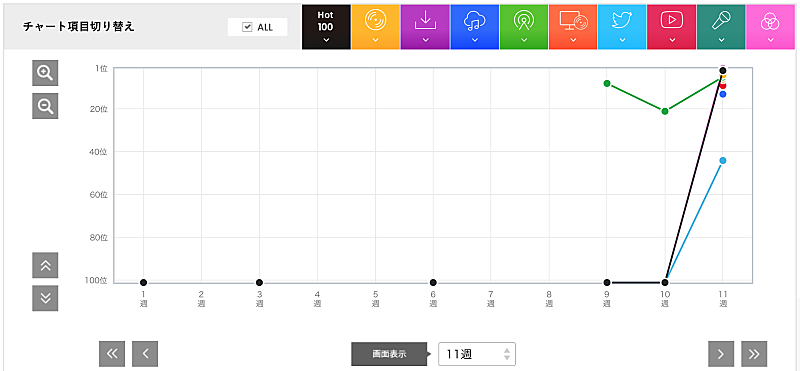
Task: Select the black data point at week 1
Action: [143, 282]
